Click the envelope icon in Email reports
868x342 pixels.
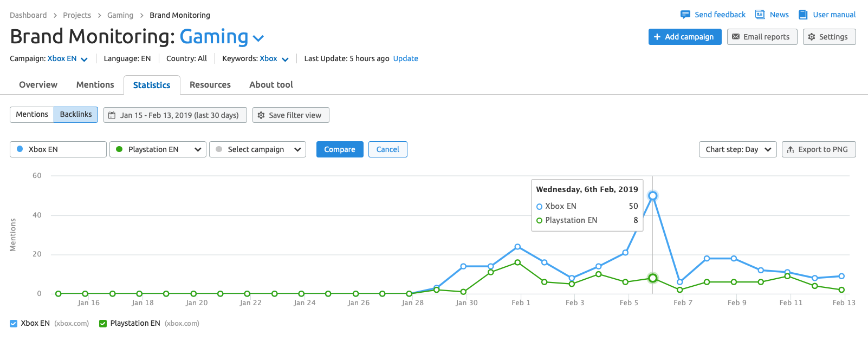click(736, 37)
